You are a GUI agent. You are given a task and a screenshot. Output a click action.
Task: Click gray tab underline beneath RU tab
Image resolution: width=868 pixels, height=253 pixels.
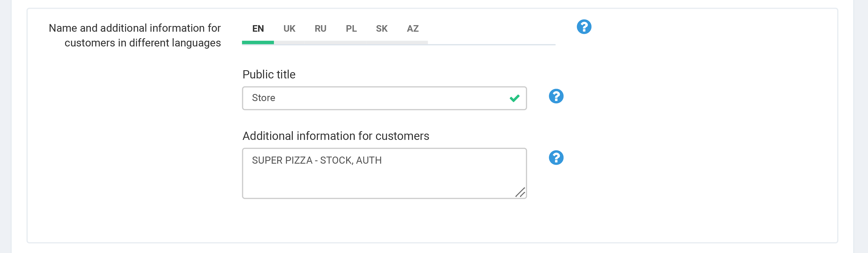[320, 43]
